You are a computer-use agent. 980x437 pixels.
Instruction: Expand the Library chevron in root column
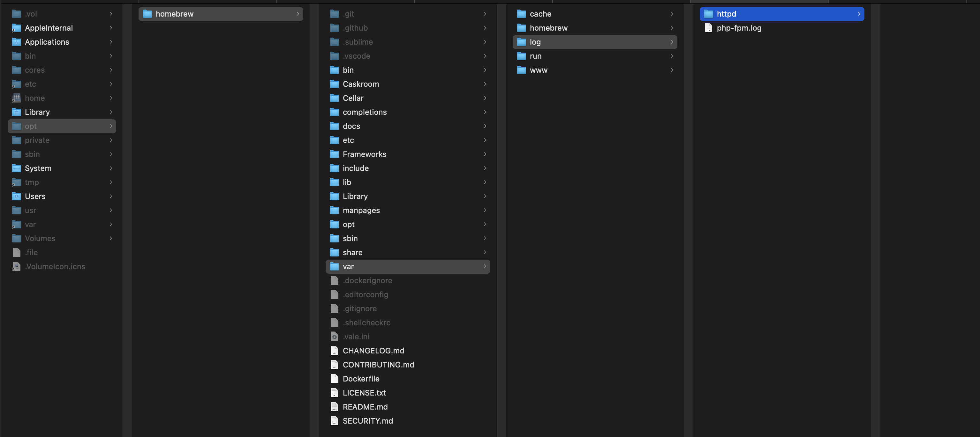tap(111, 112)
